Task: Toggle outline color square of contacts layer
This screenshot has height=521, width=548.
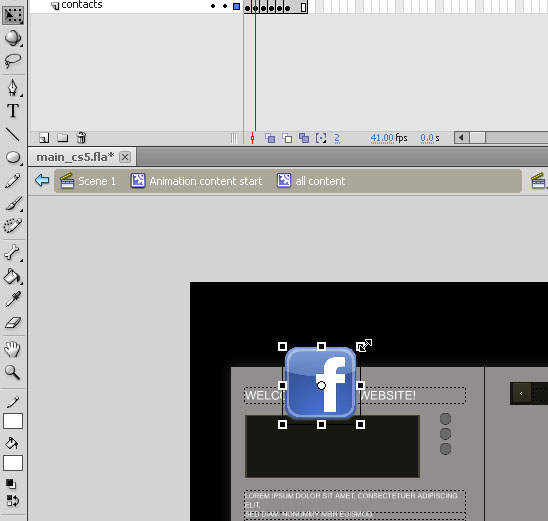Action: click(237, 6)
